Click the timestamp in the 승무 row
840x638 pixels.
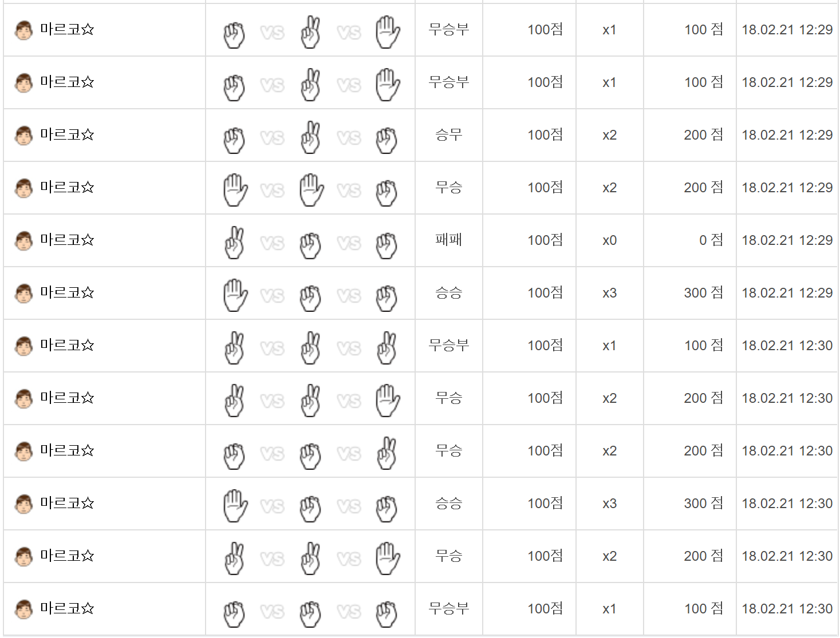pyautogui.click(x=787, y=135)
